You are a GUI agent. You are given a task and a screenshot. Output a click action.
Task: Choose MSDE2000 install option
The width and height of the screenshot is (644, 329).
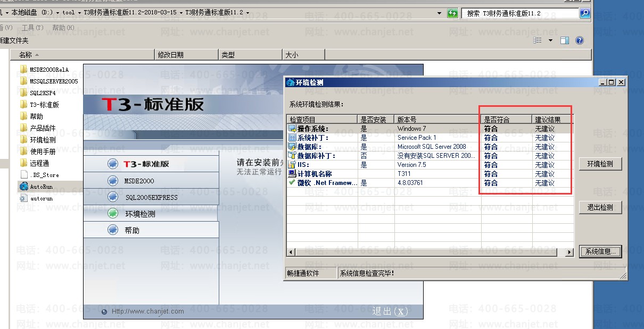[151, 181]
